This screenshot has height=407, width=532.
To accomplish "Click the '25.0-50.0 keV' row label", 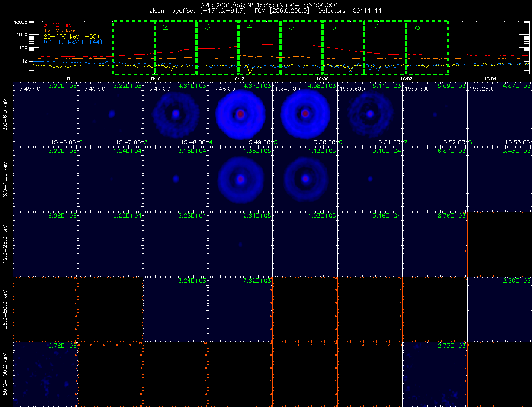I will (x=6, y=309).
